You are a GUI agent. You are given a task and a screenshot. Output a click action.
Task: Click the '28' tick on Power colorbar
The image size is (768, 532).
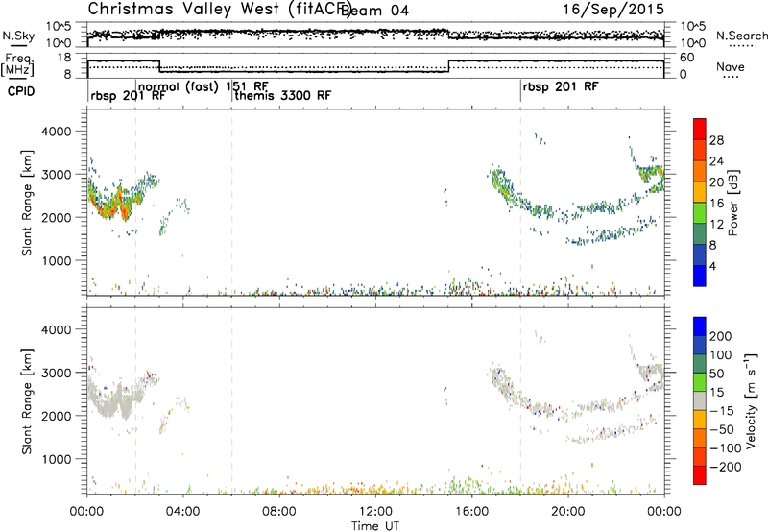coord(716,140)
